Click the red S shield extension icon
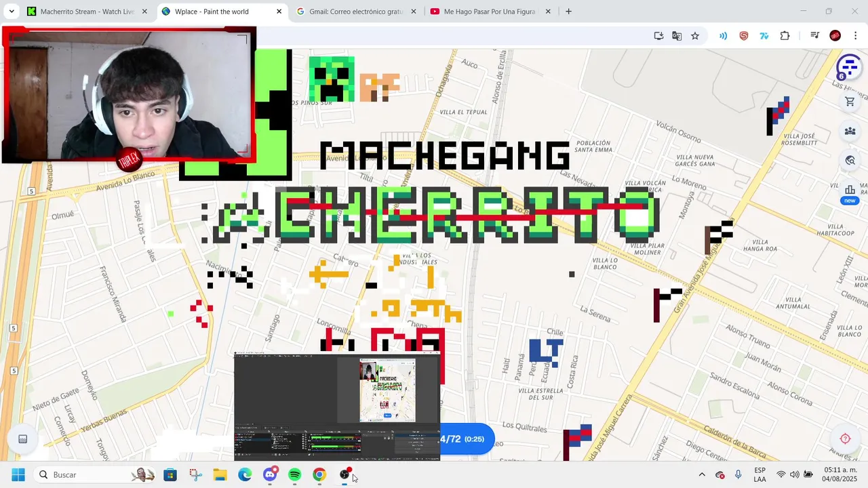 tap(744, 36)
